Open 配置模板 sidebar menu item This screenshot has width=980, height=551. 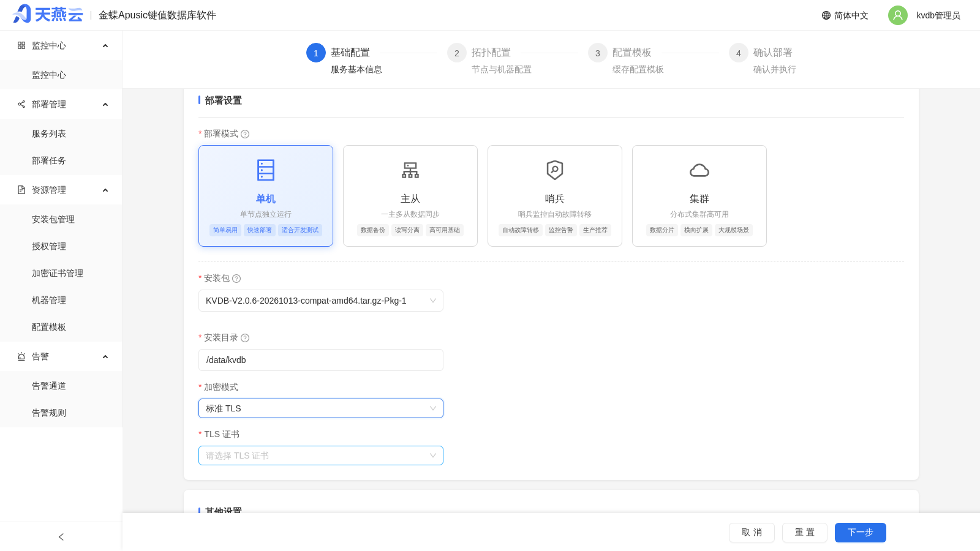pos(61,327)
